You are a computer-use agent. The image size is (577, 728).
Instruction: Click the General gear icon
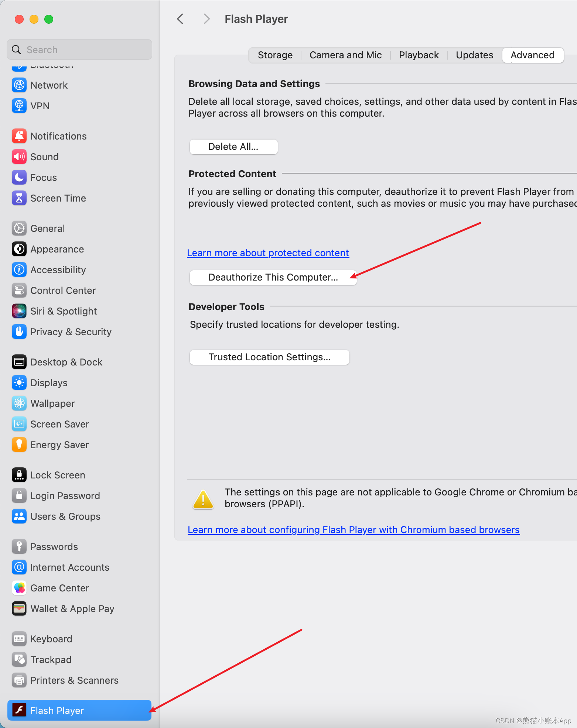click(19, 229)
